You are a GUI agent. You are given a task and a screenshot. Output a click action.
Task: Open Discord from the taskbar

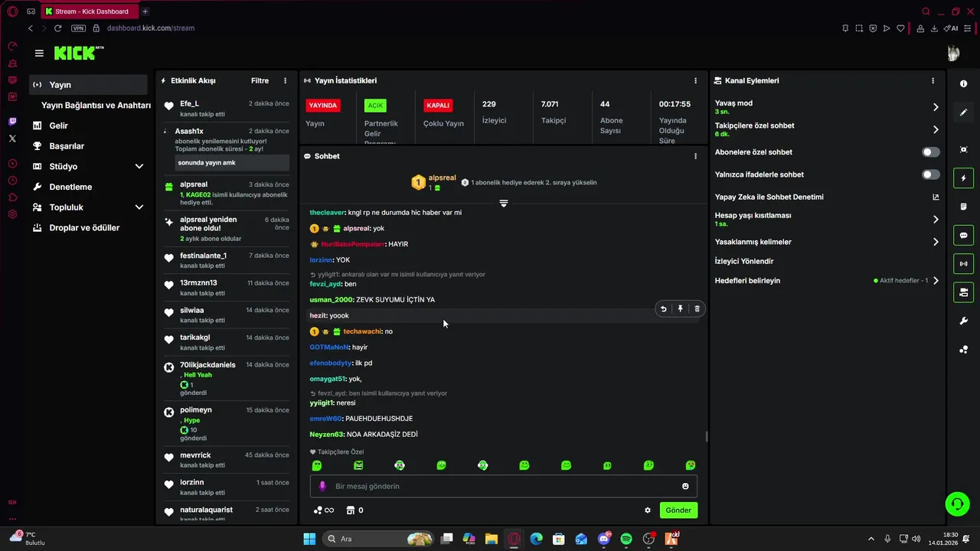click(604, 539)
